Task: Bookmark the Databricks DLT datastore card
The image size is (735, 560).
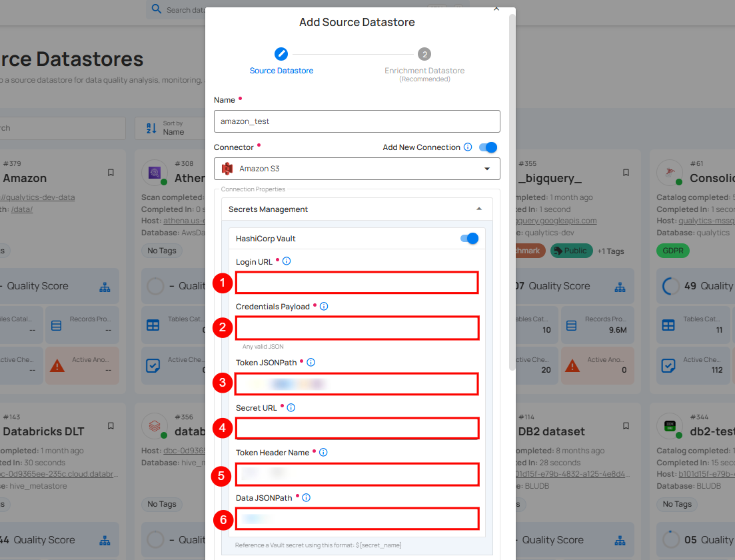Action: click(x=111, y=426)
